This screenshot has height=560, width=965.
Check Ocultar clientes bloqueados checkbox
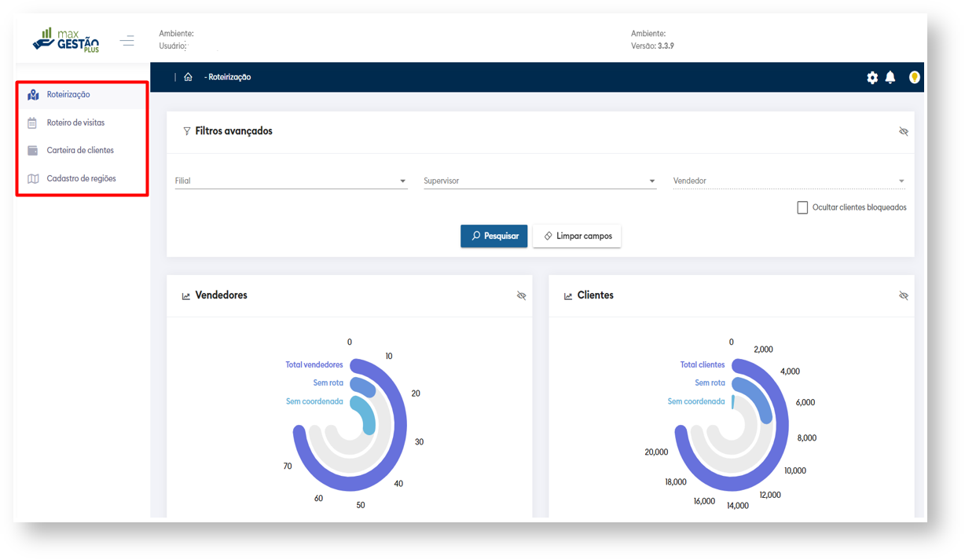coord(802,207)
